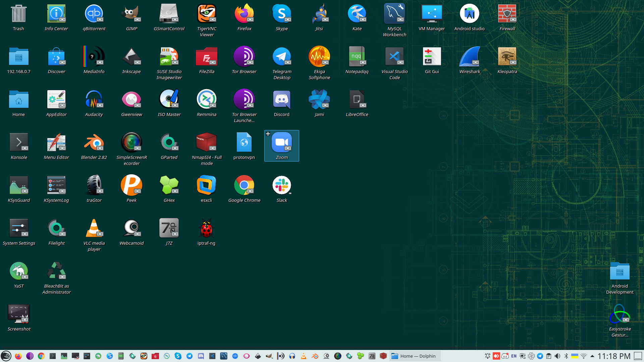Image resolution: width=644 pixels, height=362 pixels.
Task: Open the FileZilla desktop shortcut
Action: [207, 57]
